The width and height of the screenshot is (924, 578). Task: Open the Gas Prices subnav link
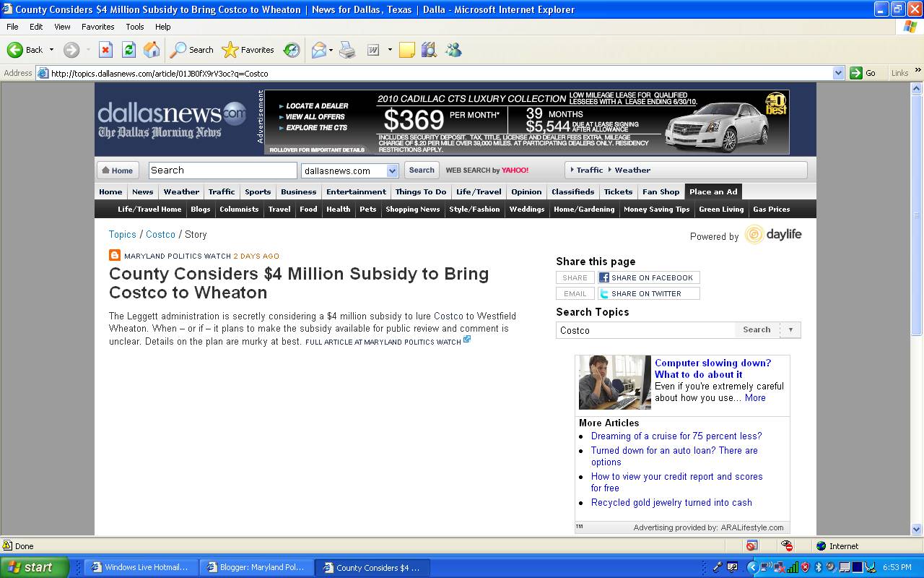pyautogui.click(x=771, y=210)
